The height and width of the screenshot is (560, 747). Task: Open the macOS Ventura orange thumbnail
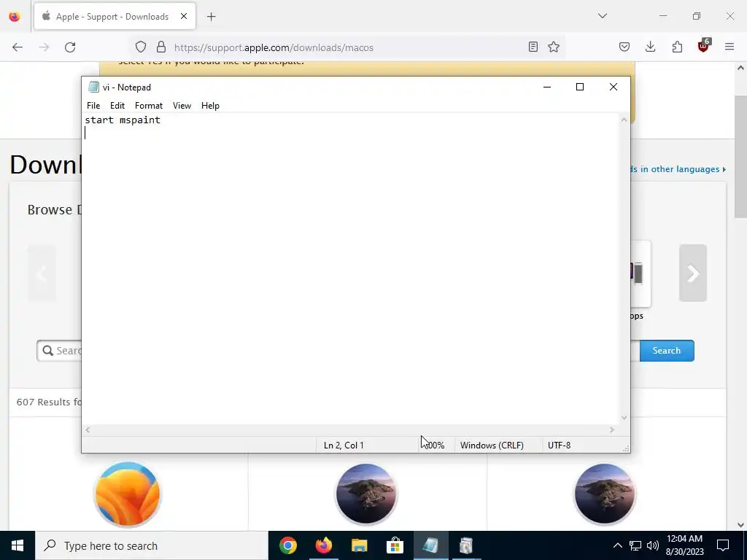tap(127, 494)
